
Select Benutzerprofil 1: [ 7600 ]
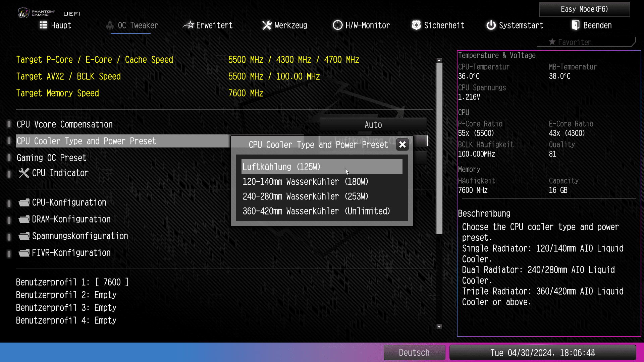point(72,282)
